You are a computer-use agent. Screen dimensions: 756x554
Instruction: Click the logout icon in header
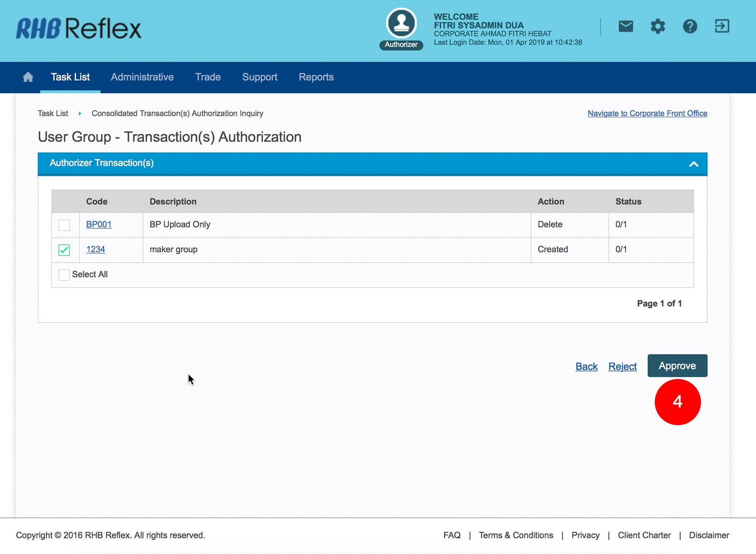click(722, 26)
